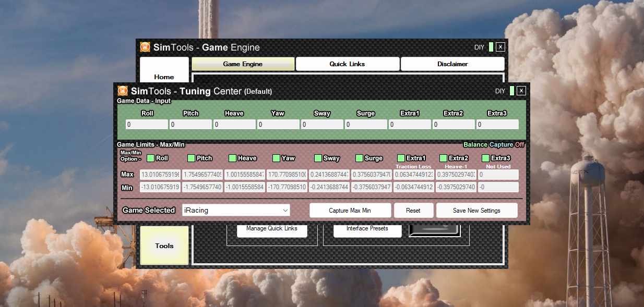Click the Roll Min value field
This screenshot has height=307, width=644.
click(160, 187)
